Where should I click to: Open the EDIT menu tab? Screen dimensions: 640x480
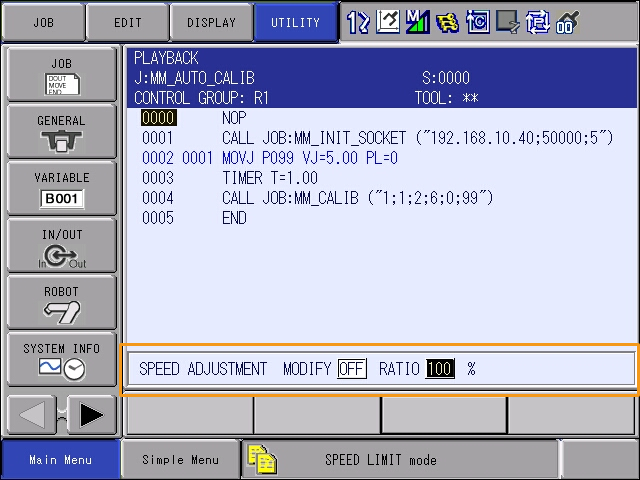[x=128, y=22]
